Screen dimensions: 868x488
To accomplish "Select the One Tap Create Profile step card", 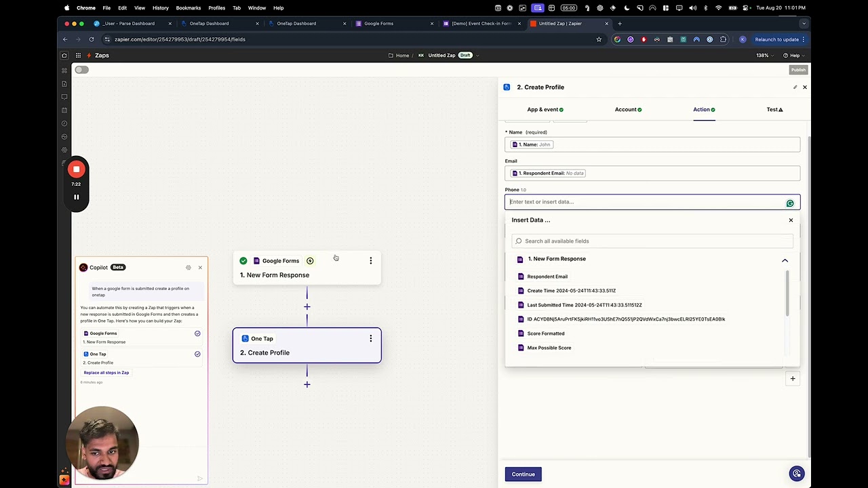I will (x=307, y=346).
